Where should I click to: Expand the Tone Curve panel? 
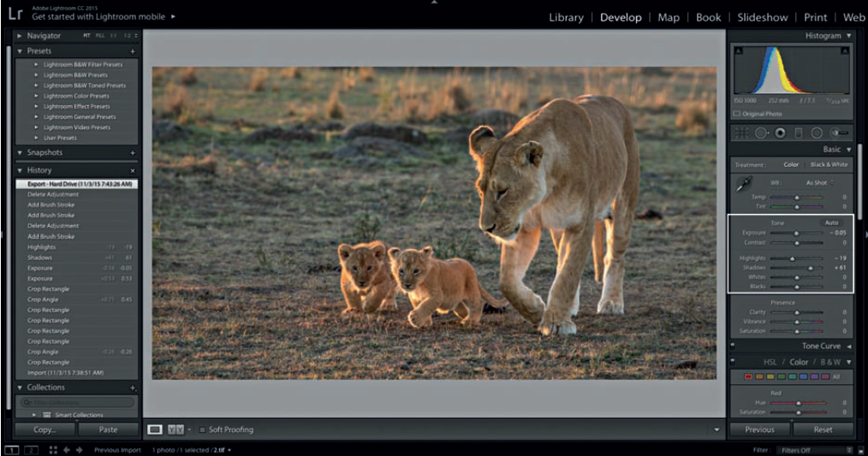coord(848,346)
